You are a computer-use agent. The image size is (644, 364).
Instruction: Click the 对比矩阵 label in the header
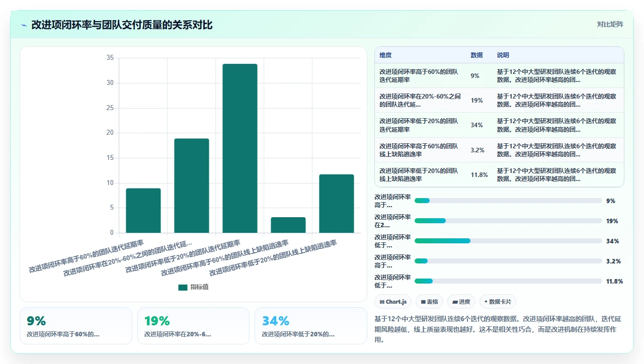tap(610, 24)
